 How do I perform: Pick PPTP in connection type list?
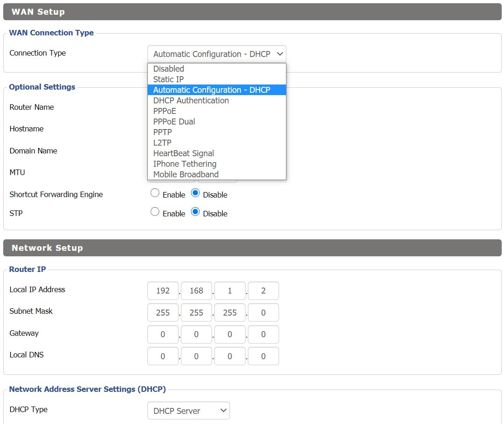pos(162,132)
